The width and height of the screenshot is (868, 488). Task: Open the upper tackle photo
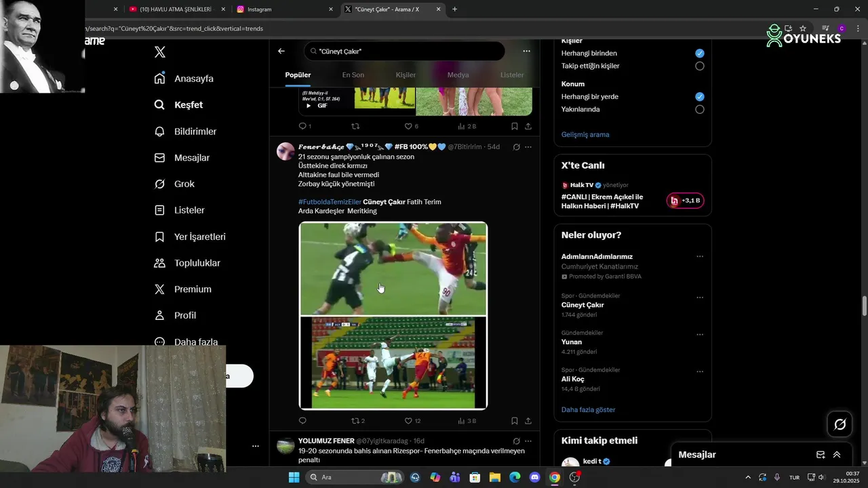pyautogui.click(x=393, y=269)
